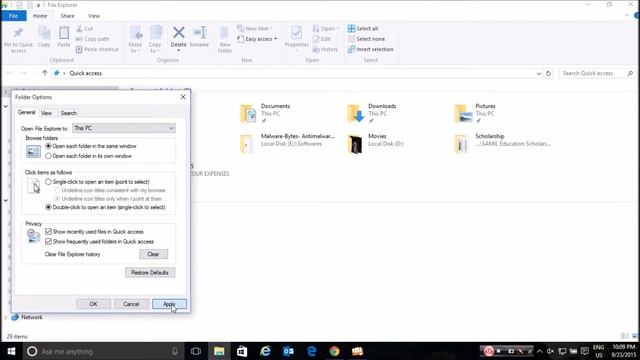Click OK in Folder Options
Image resolution: width=640 pixels, height=360 pixels.
[x=93, y=304]
